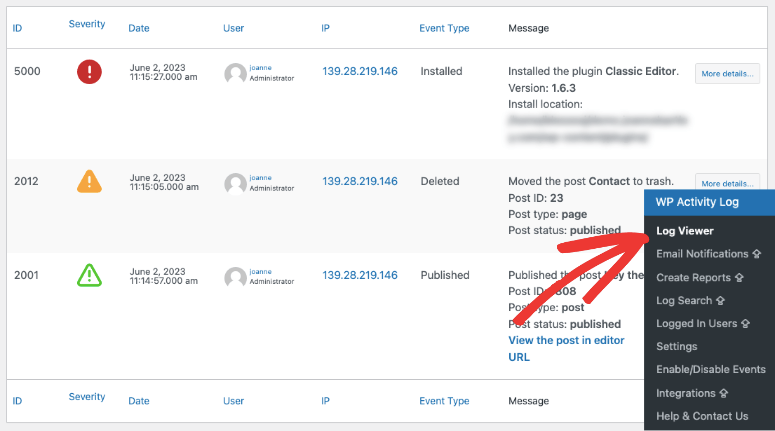Click the Deleted event type cell
Viewport: 775px width, 431px height.
click(x=440, y=181)
